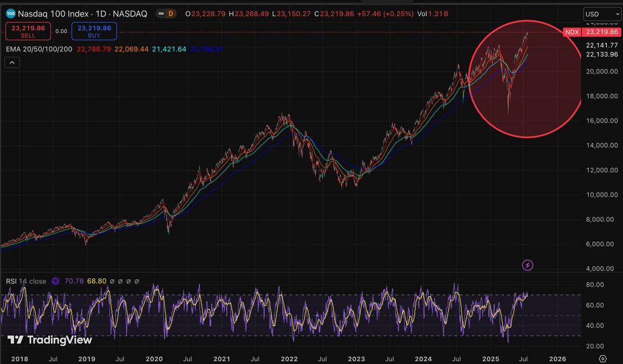
Task: Click the TradingView logo
Action: click(50, 340)
